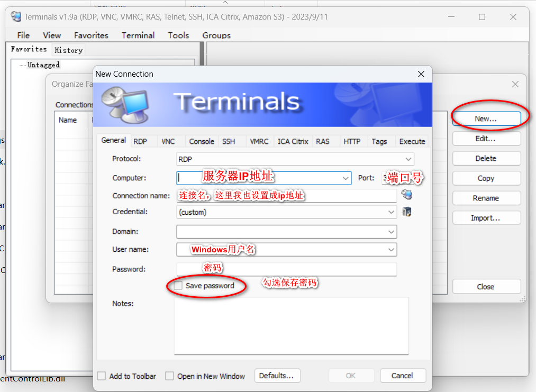Close the Organize Favorites dialog via Close button

pyautogui.click(x=486, y=286)
